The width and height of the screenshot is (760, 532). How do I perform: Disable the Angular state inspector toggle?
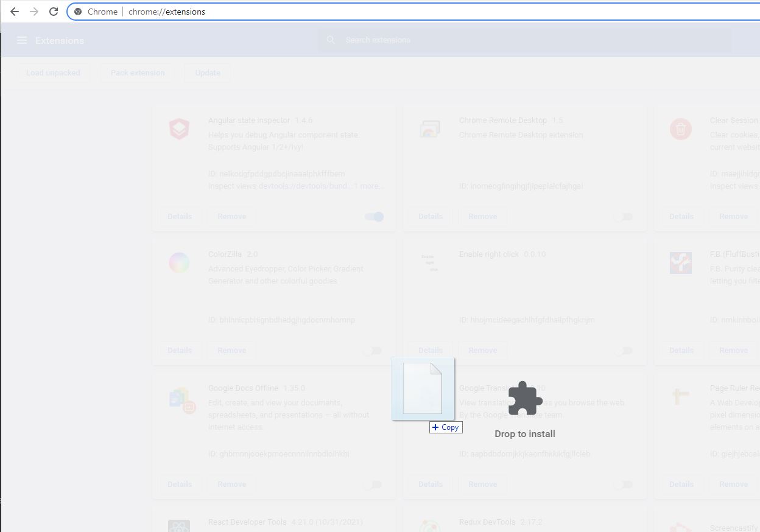374,217
